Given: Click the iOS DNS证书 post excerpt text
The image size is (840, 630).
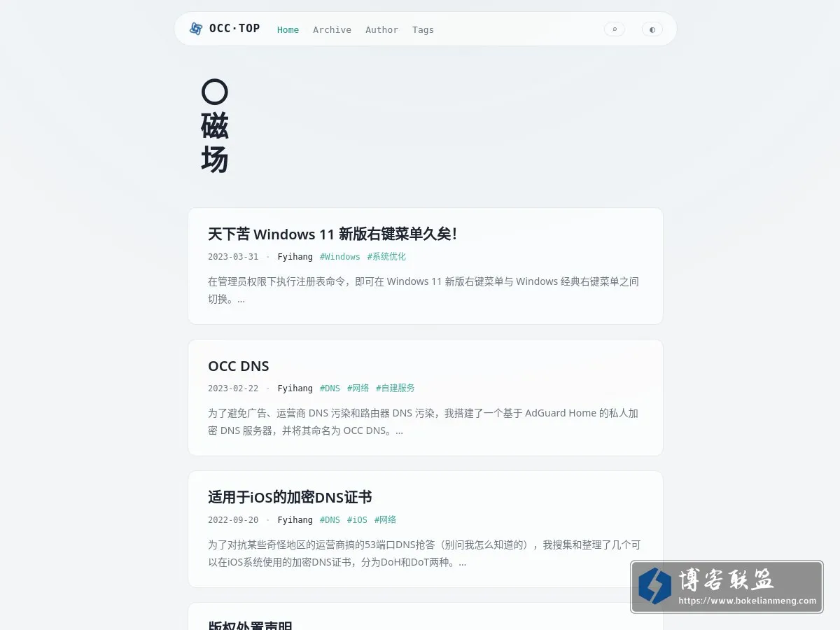Looking at the screenshot, I should click(424, 554).
